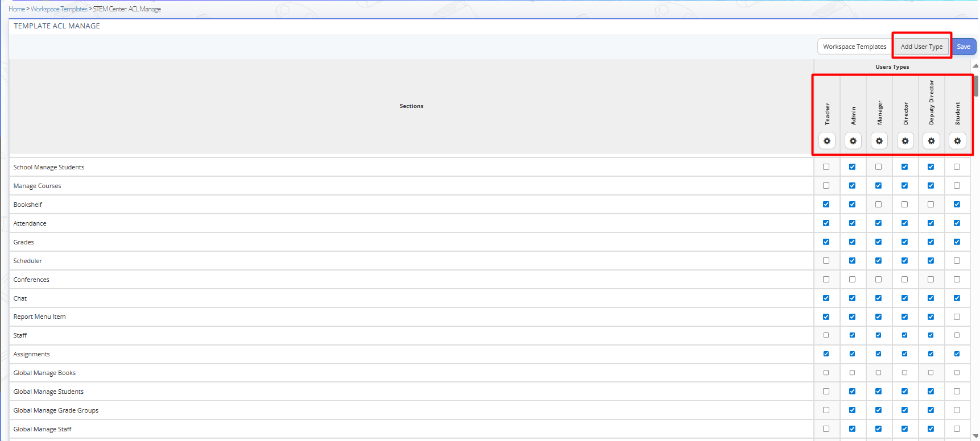Enable Conferences for Admin
This screenshot has width=980, height=441.
[852, 280]
